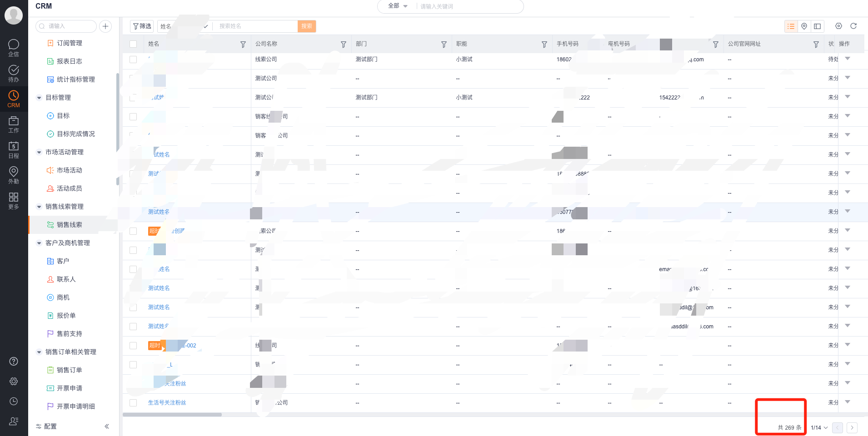
Task: Click the horizontal scrollbar under the table
Action: click(x=172, y=415)
